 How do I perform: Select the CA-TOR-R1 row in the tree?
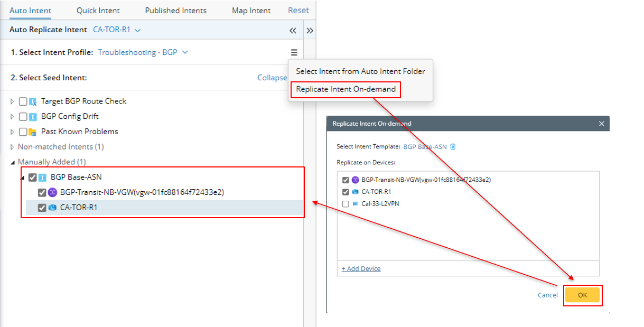79,208
